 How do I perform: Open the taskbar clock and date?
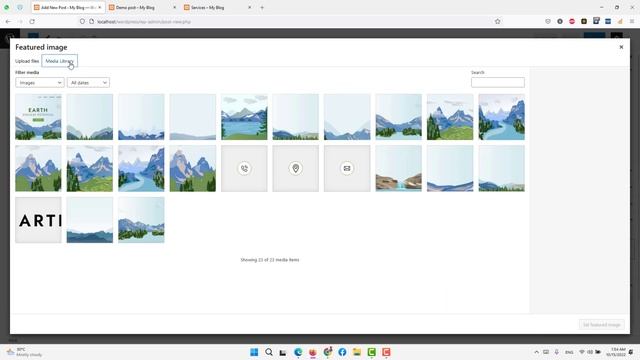616,352
